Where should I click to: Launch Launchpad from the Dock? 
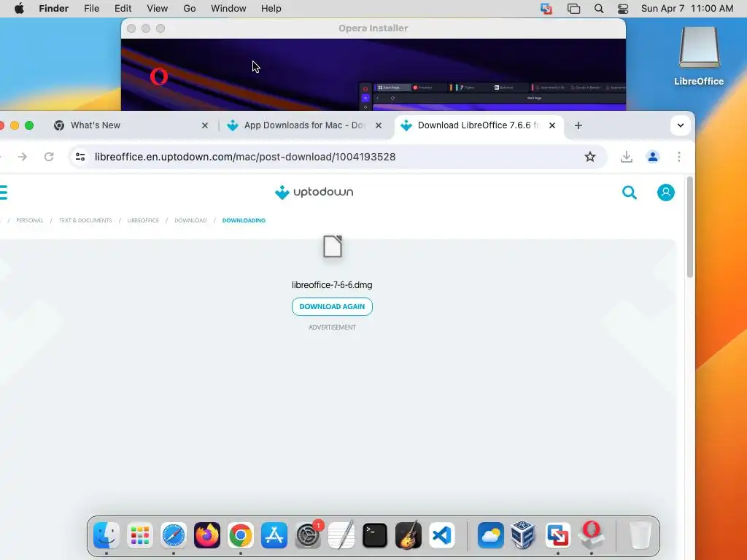(x=140, y=535)
